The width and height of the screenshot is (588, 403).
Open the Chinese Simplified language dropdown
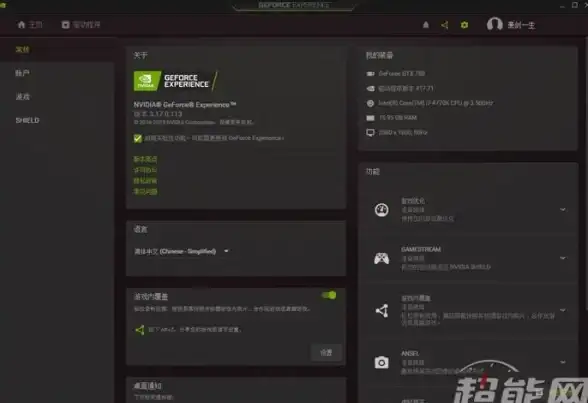182,251
